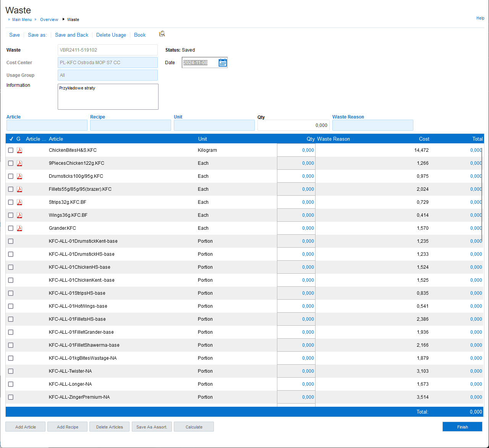Open PDF icon for Grander.KFC
Viewport: 489px width, 448px height.
[x=19, y=228]
